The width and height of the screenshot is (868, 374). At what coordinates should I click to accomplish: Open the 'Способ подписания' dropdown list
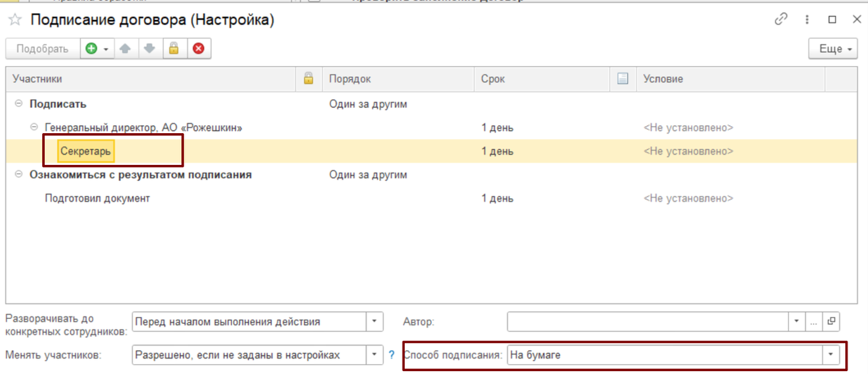click(x=831, y=355)
